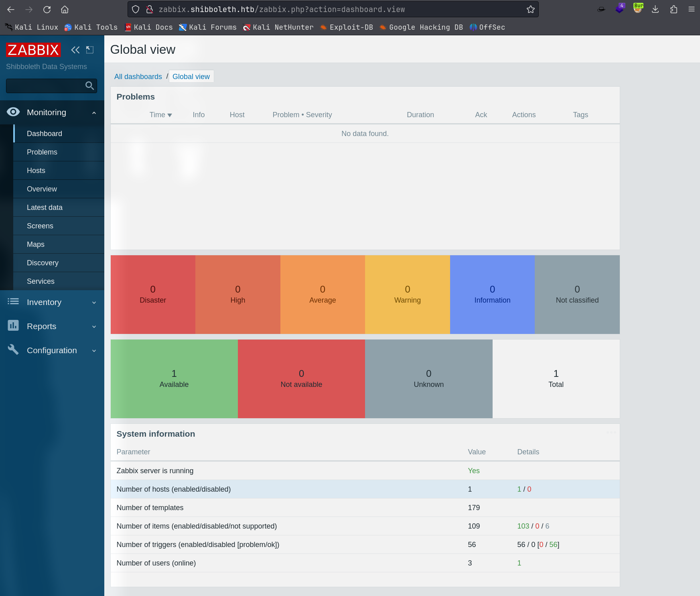700x596 pixels.
Task: Click the red Not available hosts tile
Action: (301, 379)
